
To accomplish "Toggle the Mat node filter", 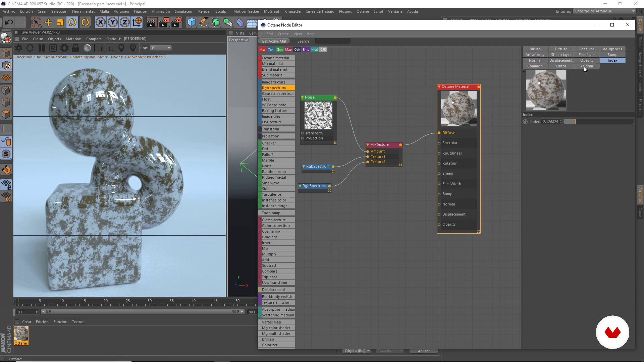I will [x=262, y=50].
